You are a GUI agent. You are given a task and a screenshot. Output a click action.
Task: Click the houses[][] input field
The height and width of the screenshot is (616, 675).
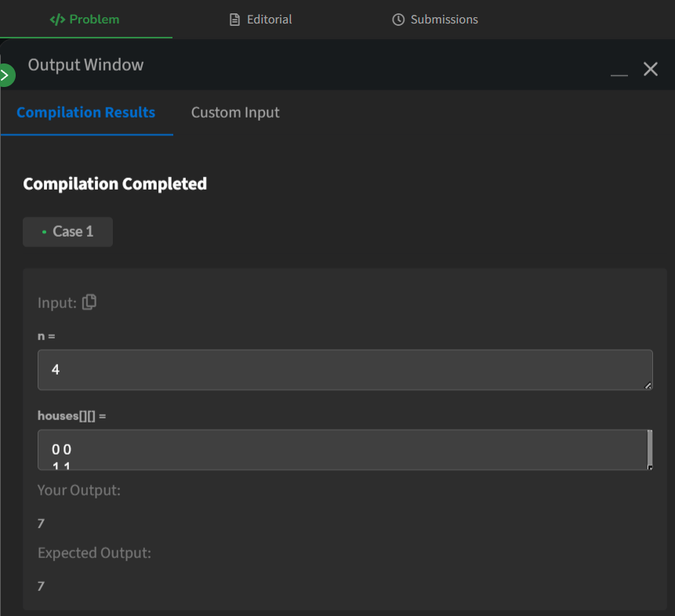pyautogui.click(x=345, y=449)
